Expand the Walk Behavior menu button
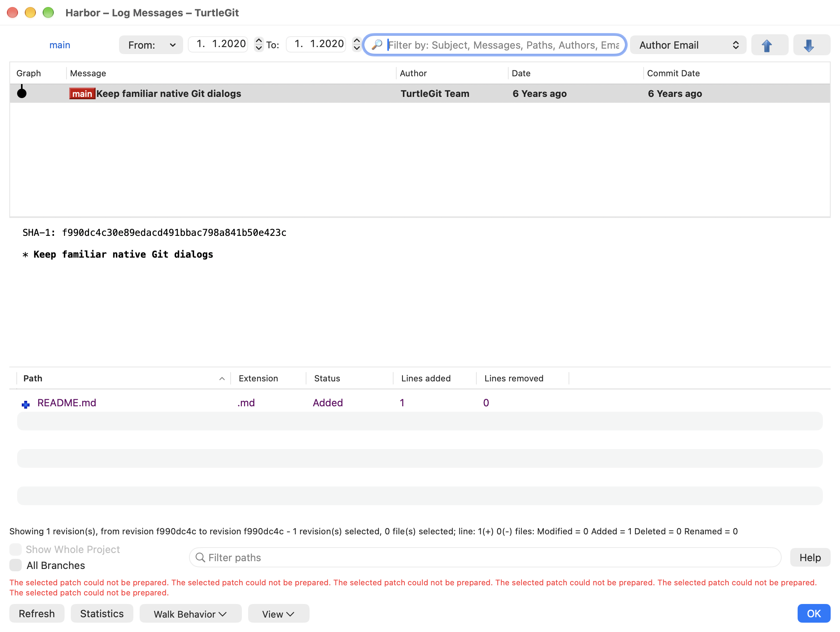840x632 pixels. click(x=191, y=614)
